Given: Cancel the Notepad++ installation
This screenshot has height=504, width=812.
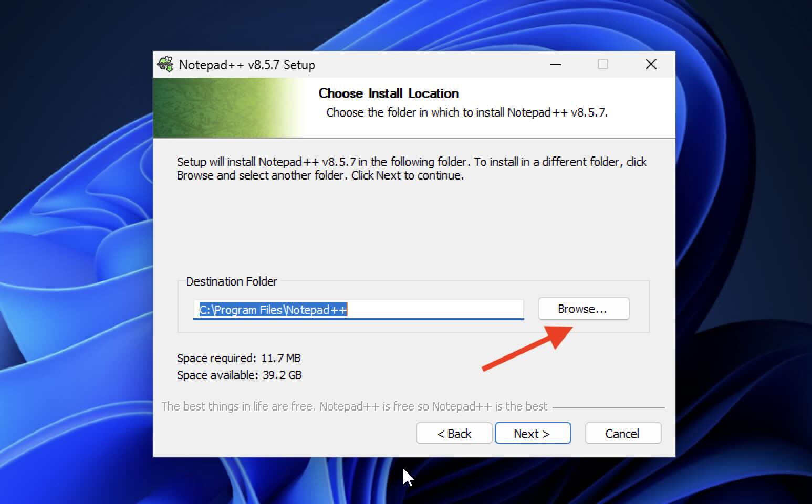Looking at the screenshot, I should (622, 433).
